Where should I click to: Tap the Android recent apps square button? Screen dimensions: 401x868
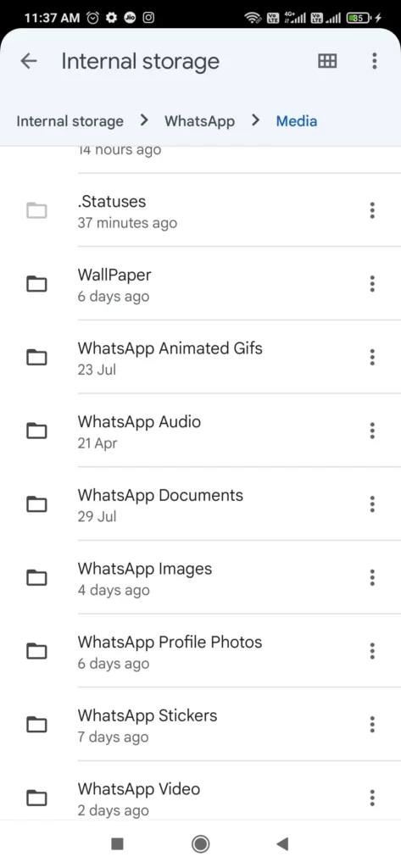coord(117,843)
